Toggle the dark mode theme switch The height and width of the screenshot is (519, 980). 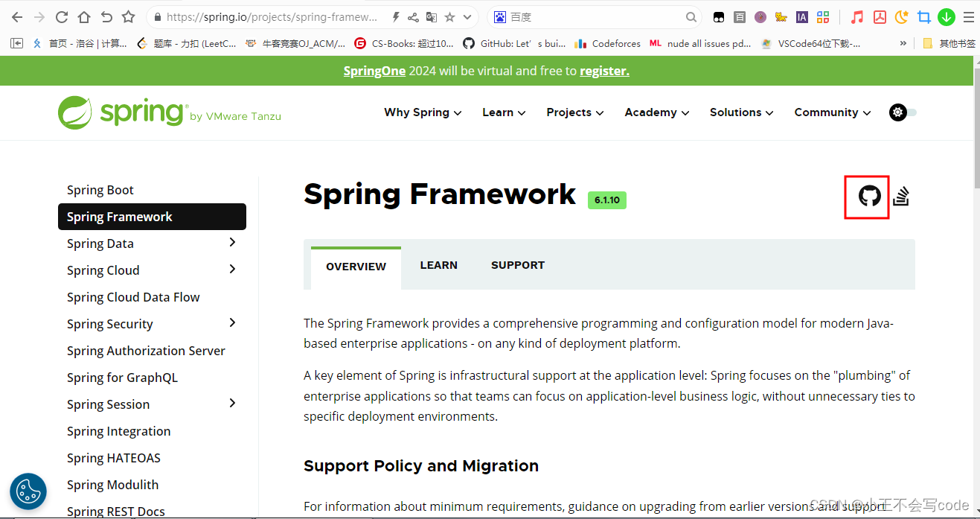[903, 112]
